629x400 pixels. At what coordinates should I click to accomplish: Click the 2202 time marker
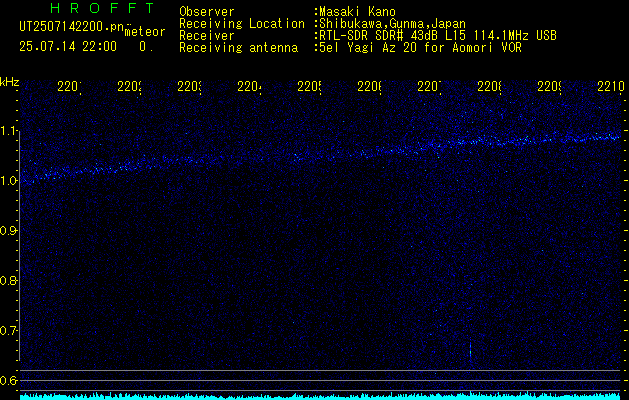(130, 86)
